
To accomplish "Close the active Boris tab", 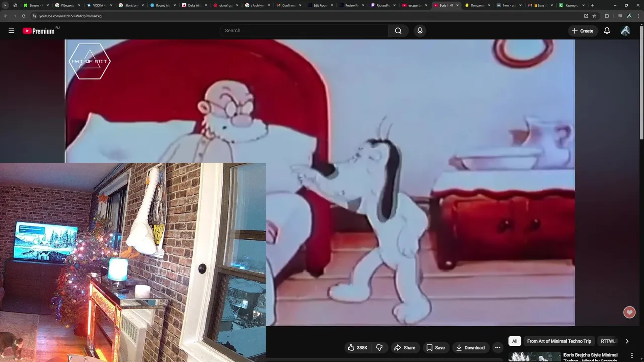I will [457, 5].
